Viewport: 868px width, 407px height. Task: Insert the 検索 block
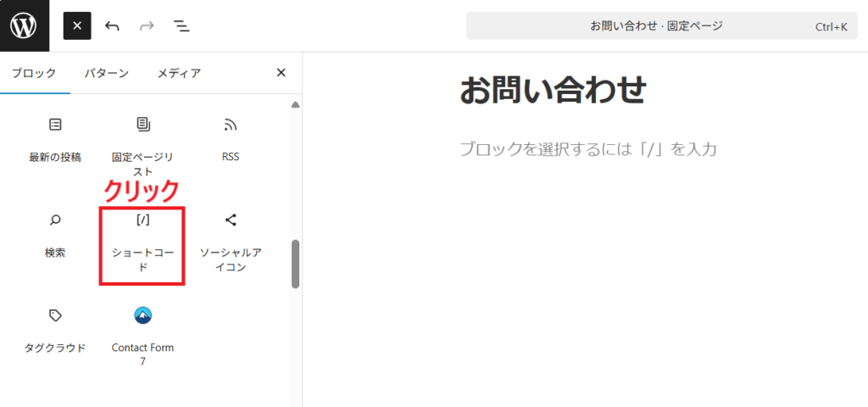coord(55,236)
